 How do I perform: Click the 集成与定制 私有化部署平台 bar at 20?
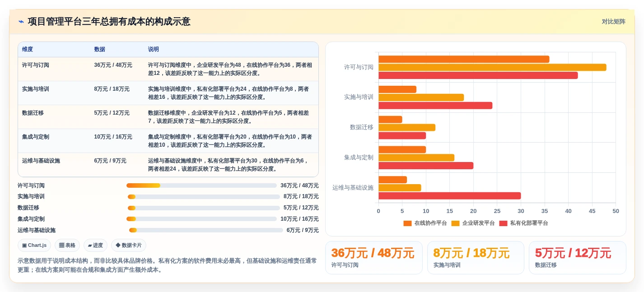pyautogui.click(x=426, y=166)
